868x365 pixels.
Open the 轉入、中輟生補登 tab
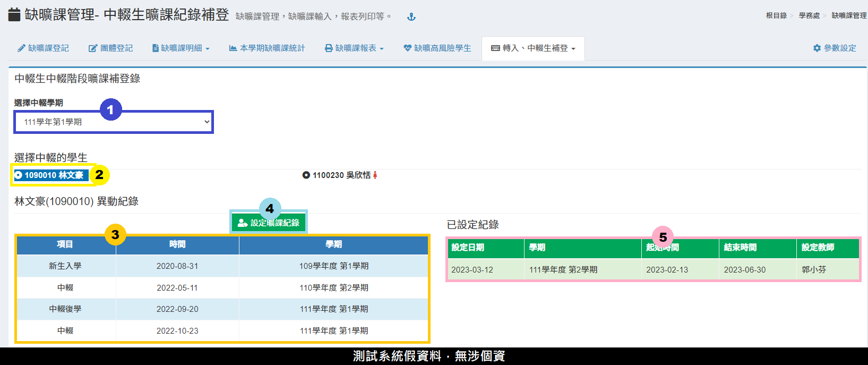pyautogui.click(x=533, y=48)
